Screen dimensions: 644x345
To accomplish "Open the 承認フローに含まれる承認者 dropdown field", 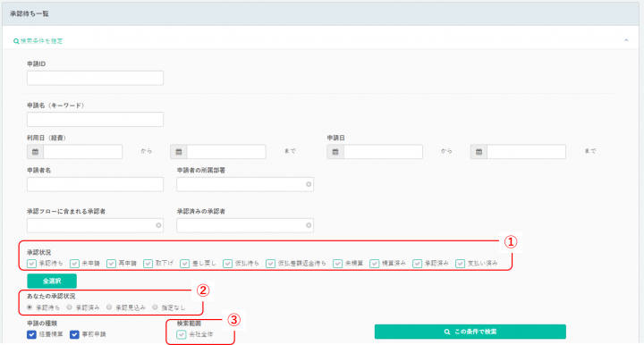I will click(96, 225).
